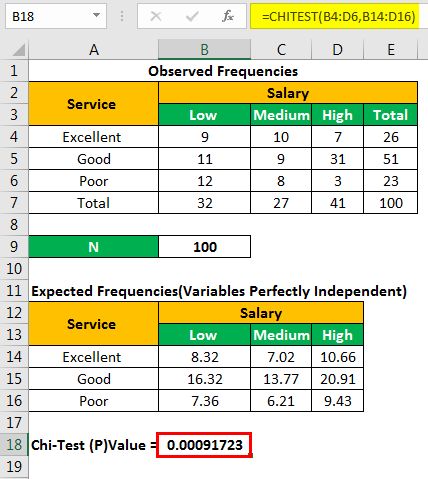The image size is (428, 479).
Task: Select cell C7 with value 27
Action: point(281,203)
